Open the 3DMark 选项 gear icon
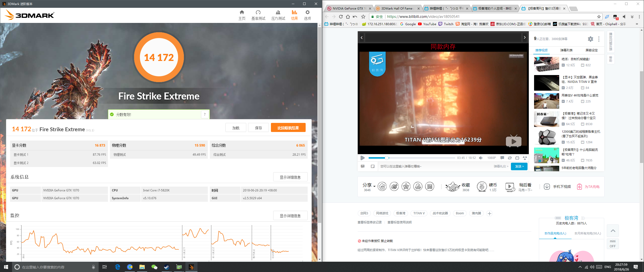Viewport: 644px width, 272px height. (307, 12)
